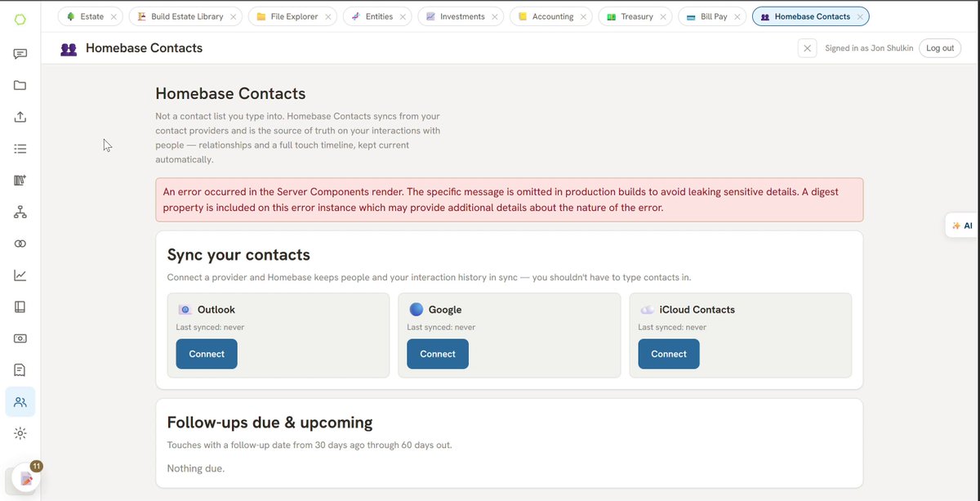This screenshot has width=980, height=501.
Task: Select the contacts people sidebar icon
Action: [x=20, y=401]
